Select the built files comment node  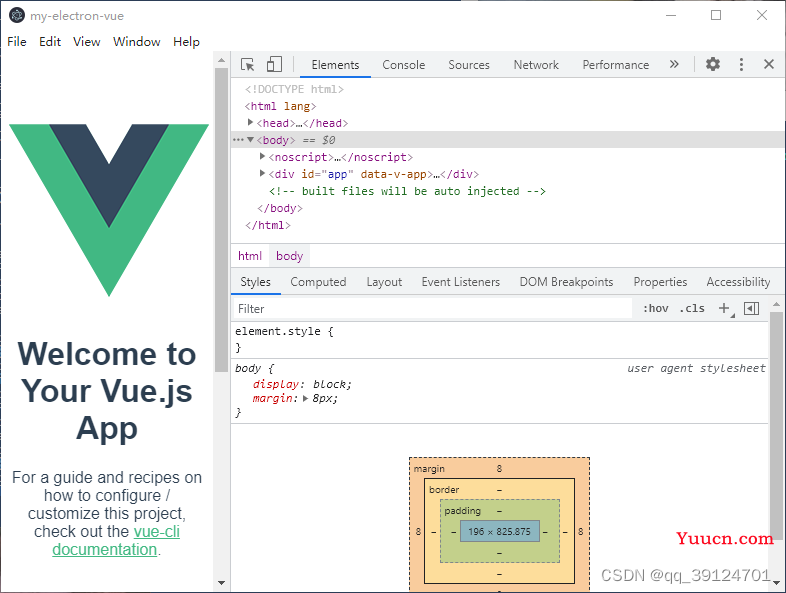[408, 191]
